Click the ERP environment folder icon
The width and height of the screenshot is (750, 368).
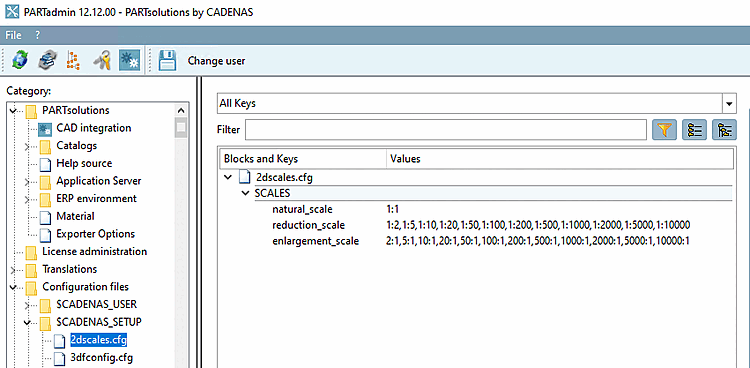(x=45, y=199)
